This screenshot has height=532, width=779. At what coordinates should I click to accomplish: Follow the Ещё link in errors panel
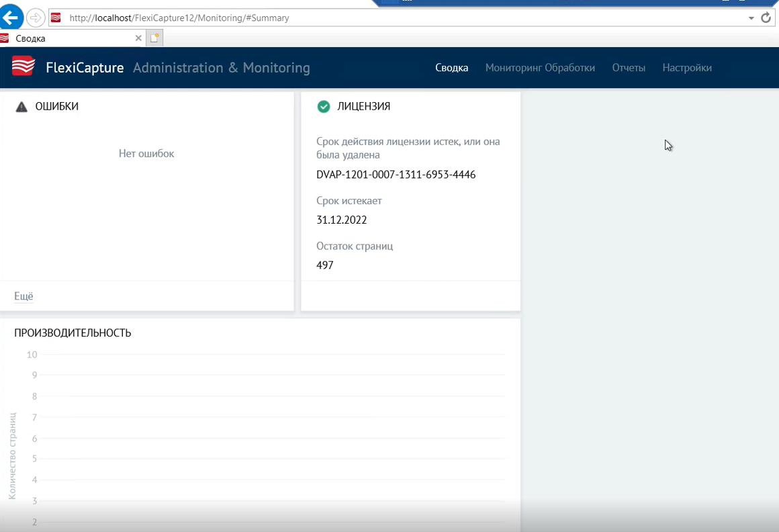[24, 296]
